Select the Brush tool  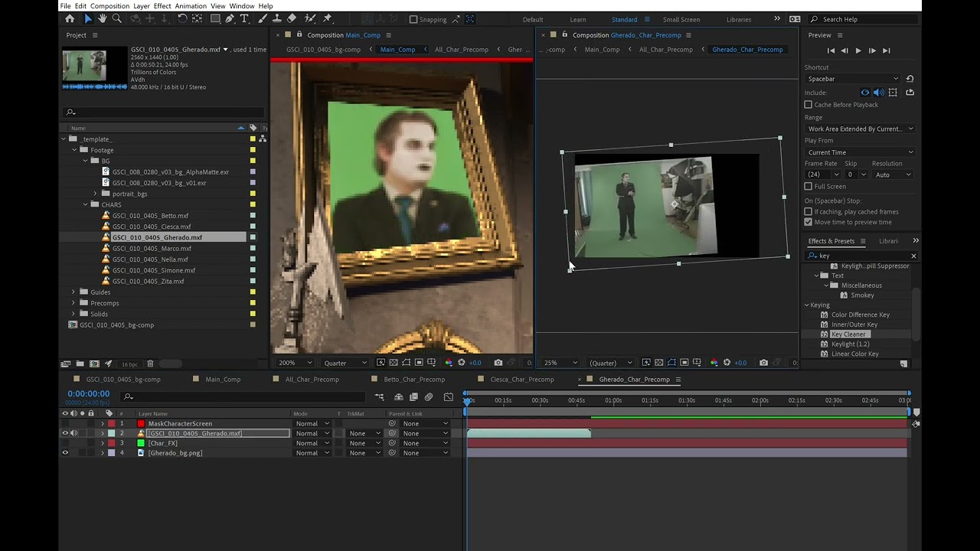click(x=263, y=18)
